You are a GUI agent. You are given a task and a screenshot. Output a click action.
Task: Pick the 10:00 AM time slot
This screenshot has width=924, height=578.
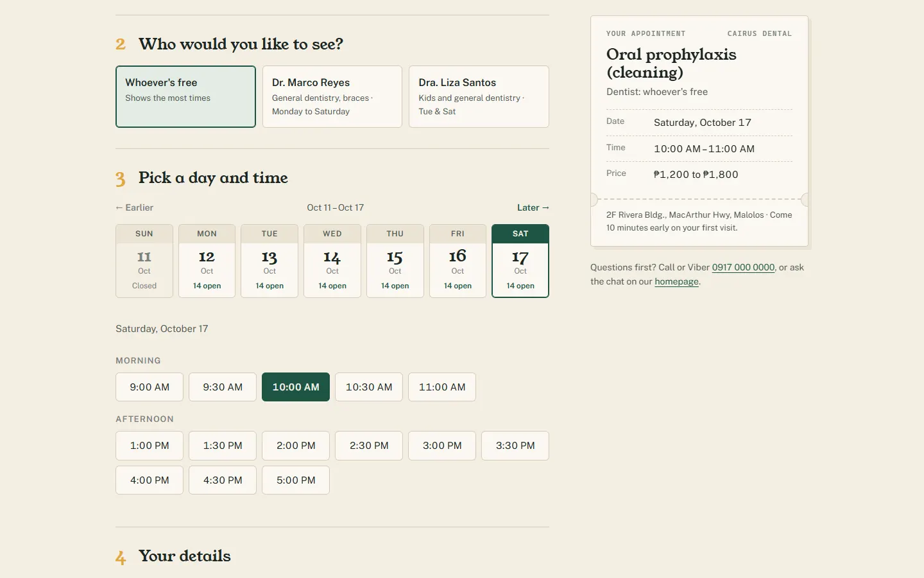pyautogui.click(x=296, y=387)
